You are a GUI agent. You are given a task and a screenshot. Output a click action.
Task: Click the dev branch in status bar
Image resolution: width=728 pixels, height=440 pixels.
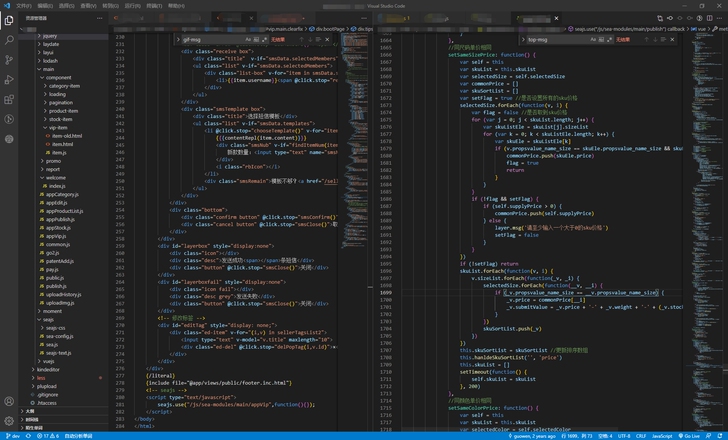coord(13,436)
